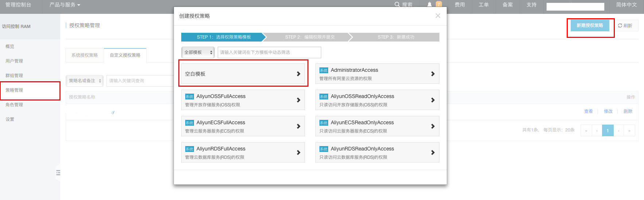The height and width of the screenshot is (200, 644).
Task: Open the 策略名或备注 search type dropdown
Action: 85,81
